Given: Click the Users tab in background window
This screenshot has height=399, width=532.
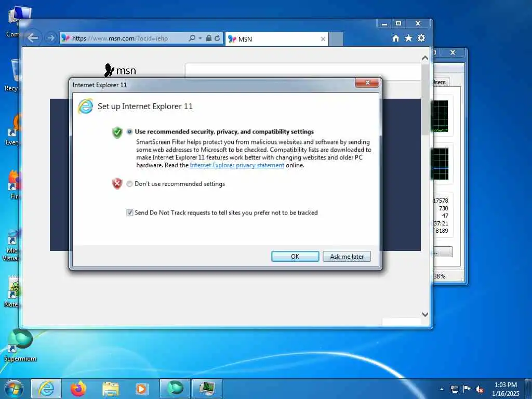Looking at the screenshot, I should click(441, 82).
